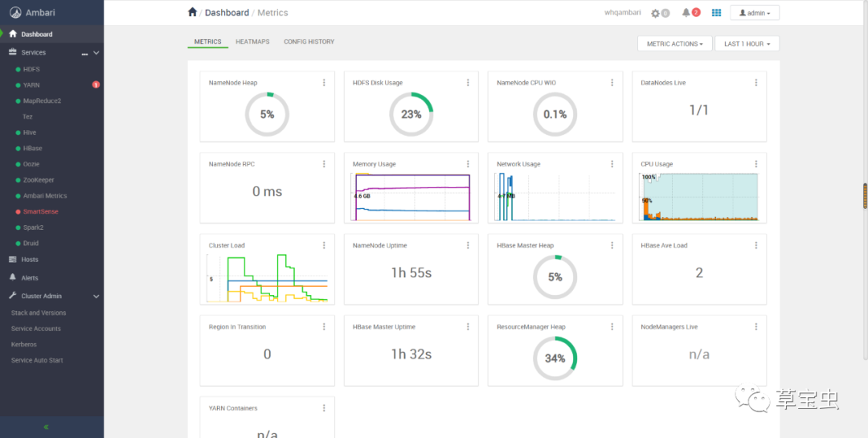Viewport: 868px width, 438px height.
Task: Open Cluster Load widget options menu
Action: (x=324, y=245)
